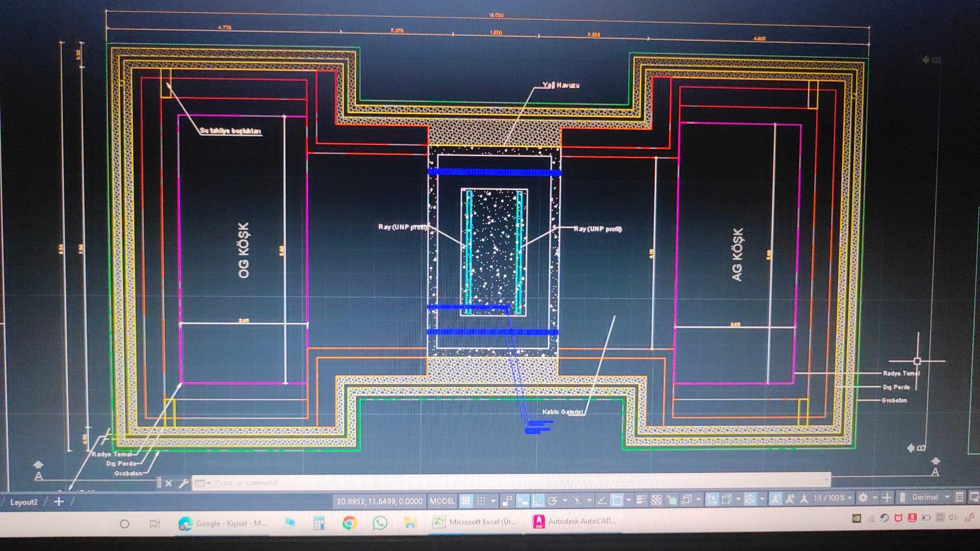Click the MODEL space button

tap(442, 501)
